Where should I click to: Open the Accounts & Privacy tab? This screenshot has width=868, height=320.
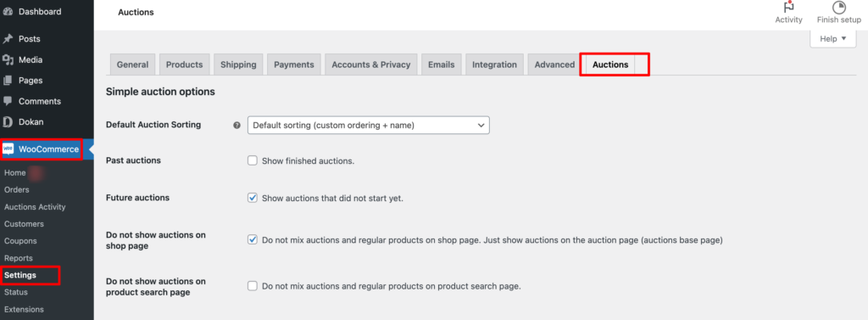(371, 65)
